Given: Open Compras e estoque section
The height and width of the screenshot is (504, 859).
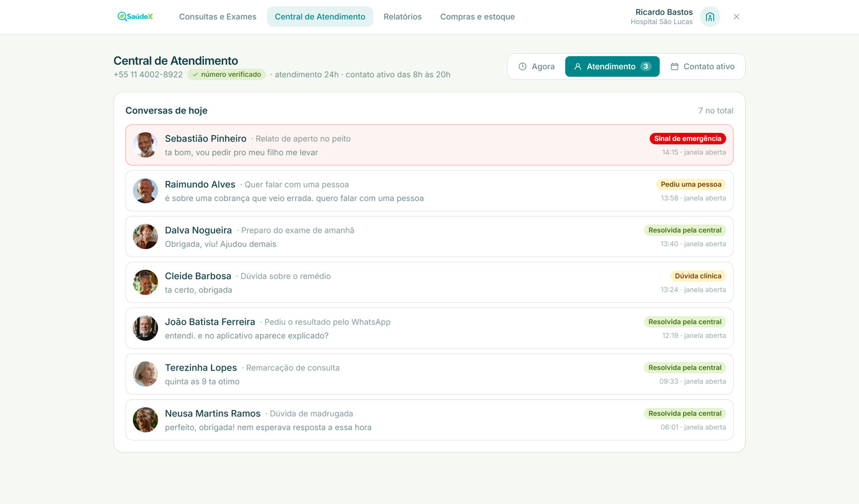Looking at the screenshot, I should [x=477, y=17].
